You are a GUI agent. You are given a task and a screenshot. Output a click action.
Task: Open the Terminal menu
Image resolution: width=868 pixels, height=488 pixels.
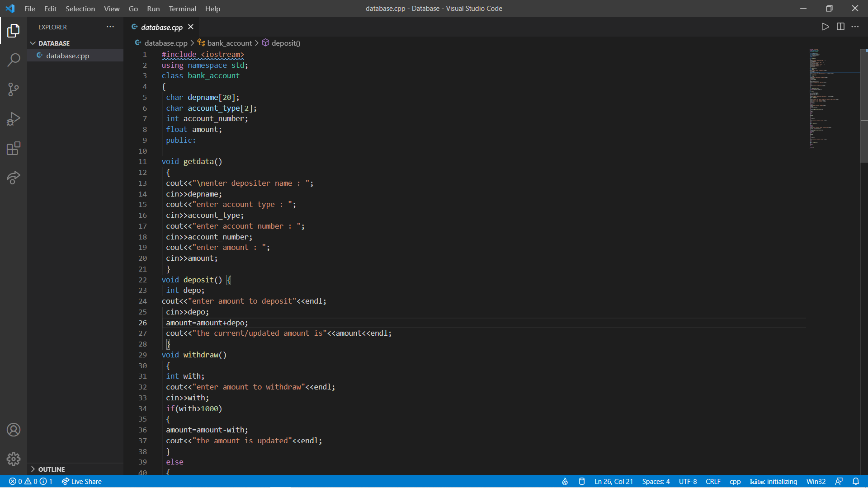click(182, 9)
